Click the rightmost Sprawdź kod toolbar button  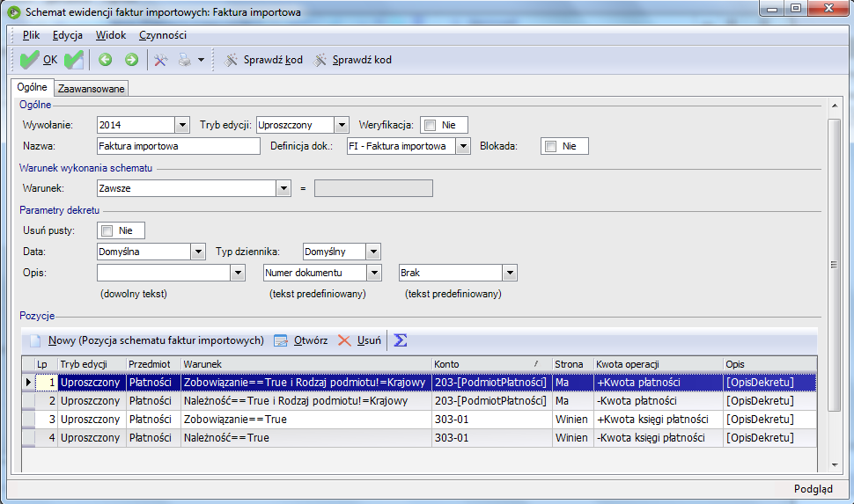click(352, 60)
